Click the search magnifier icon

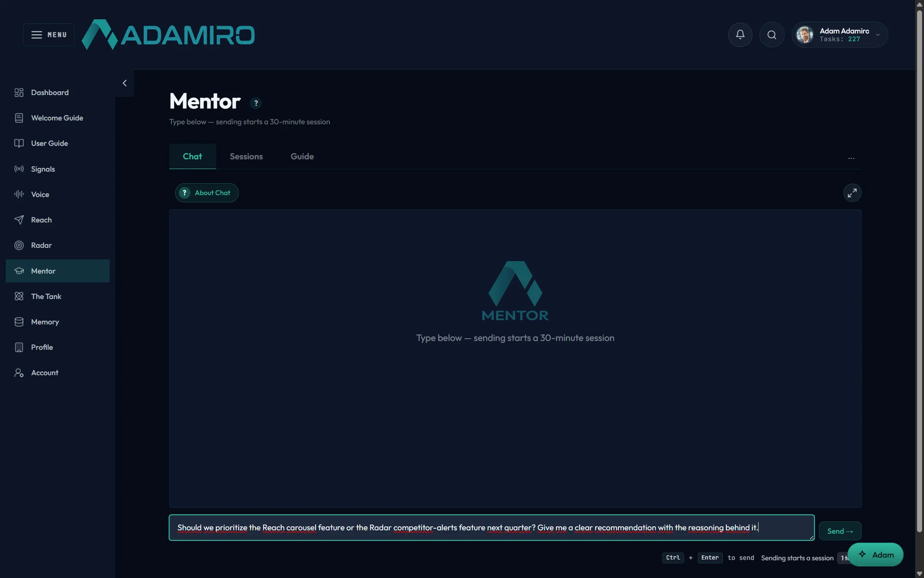click(x=772, y=35)
